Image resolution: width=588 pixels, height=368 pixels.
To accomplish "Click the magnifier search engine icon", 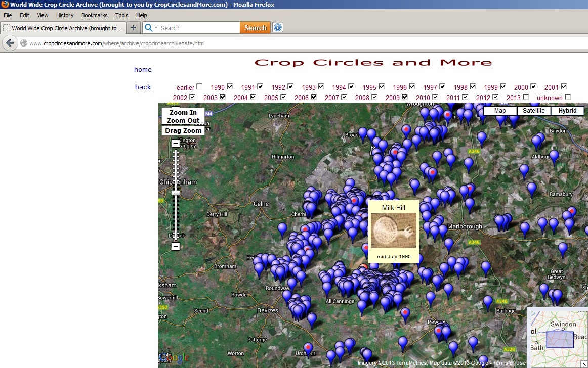I will (148, 28).
